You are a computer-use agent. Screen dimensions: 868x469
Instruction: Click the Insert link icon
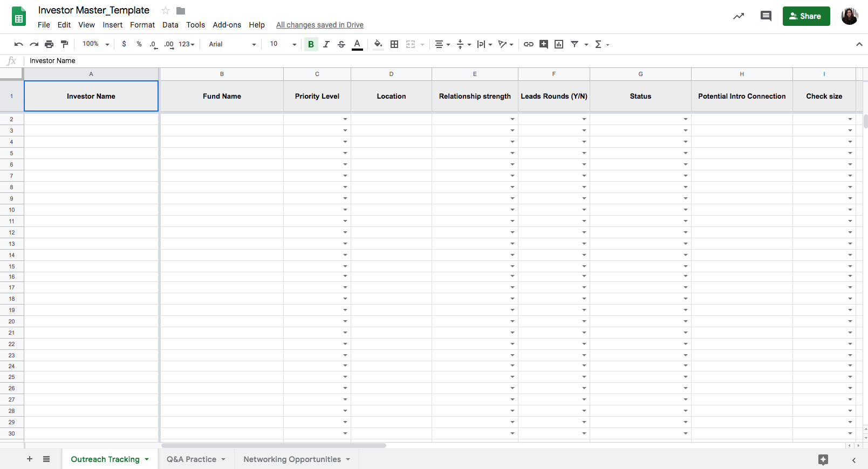click(529, 44)
